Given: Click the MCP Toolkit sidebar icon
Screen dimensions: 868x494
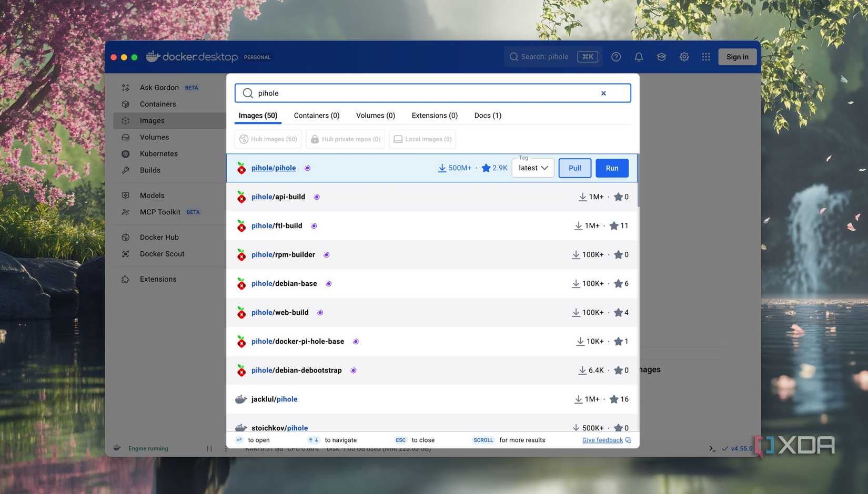Looking at the screenshot, I should coord(125,212).
